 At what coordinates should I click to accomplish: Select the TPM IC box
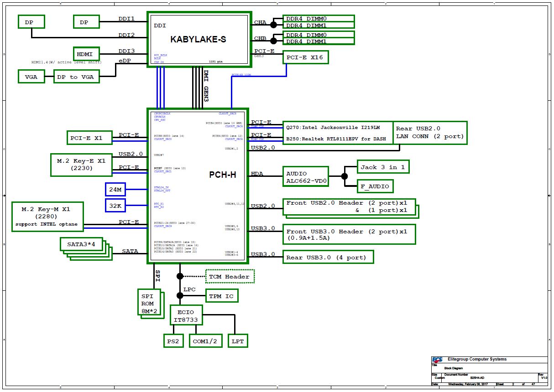[x=221, y=296]
